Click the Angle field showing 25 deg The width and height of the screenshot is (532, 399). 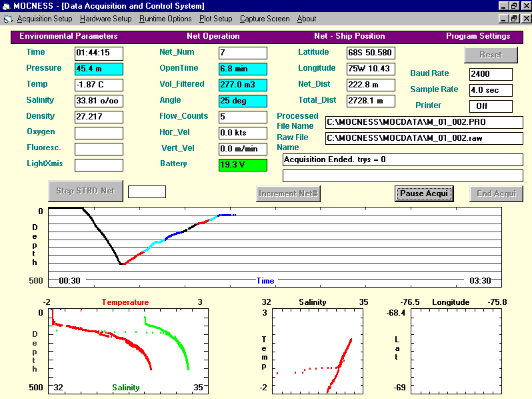click(x=243, y=101)
